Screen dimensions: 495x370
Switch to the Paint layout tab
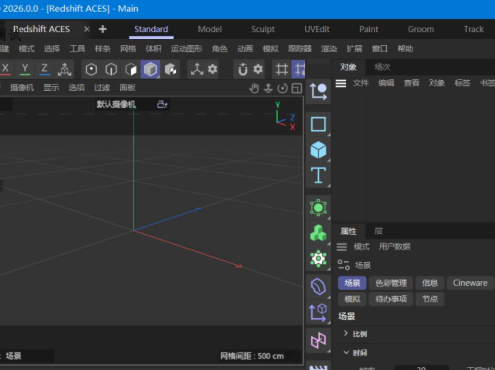pos(369,29)
